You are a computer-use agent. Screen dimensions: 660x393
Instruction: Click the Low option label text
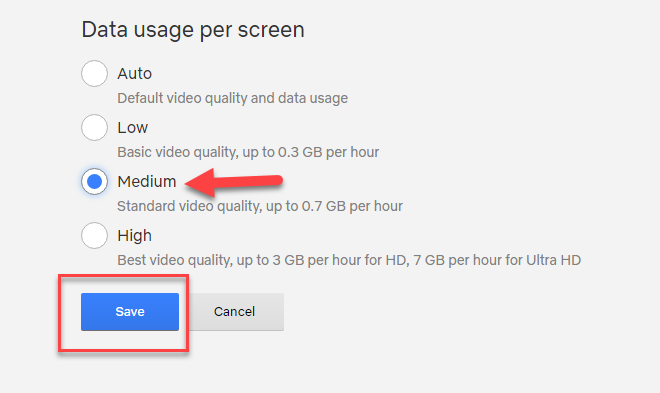coord(133,127)
